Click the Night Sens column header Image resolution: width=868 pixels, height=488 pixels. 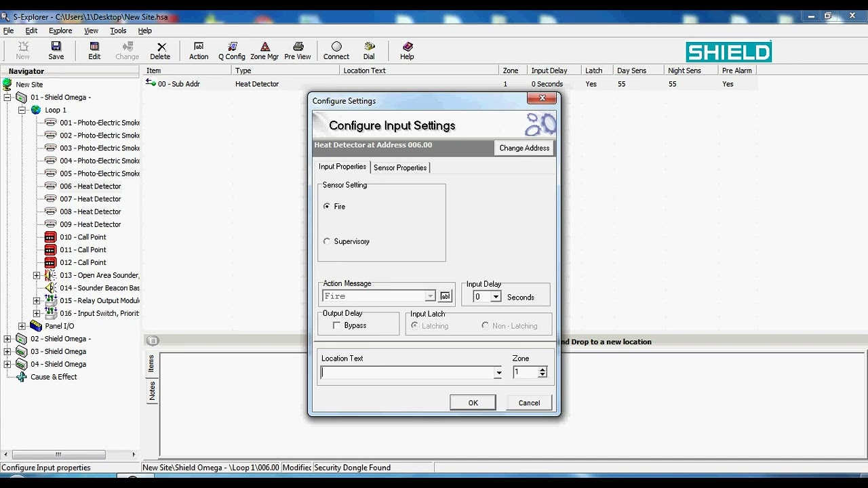coord(690,70)
